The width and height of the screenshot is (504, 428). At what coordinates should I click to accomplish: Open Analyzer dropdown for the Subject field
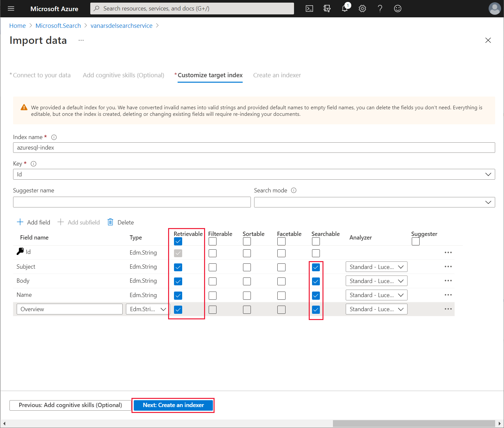[x=376, y=267]
